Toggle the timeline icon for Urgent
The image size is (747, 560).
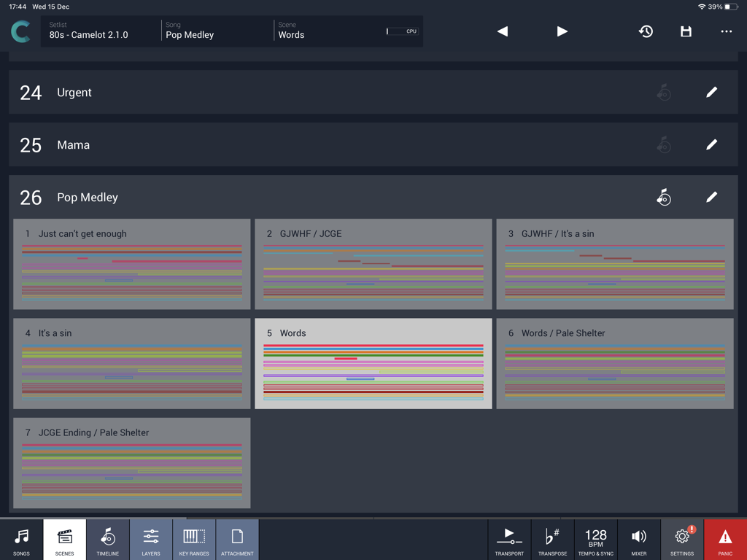(664, 93)
